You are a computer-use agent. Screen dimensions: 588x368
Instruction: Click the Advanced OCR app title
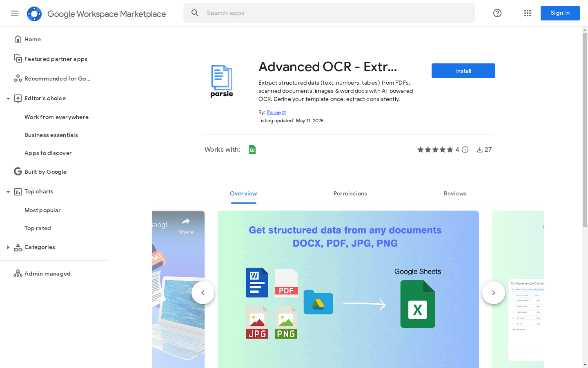pyautogui.click(x=327, y=67)
